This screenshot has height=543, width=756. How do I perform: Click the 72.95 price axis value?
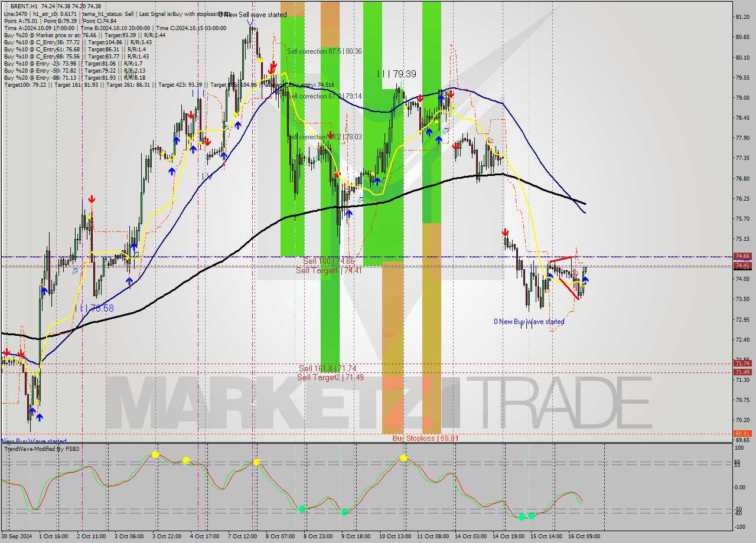pyautogui.click(x=742, y=320)
